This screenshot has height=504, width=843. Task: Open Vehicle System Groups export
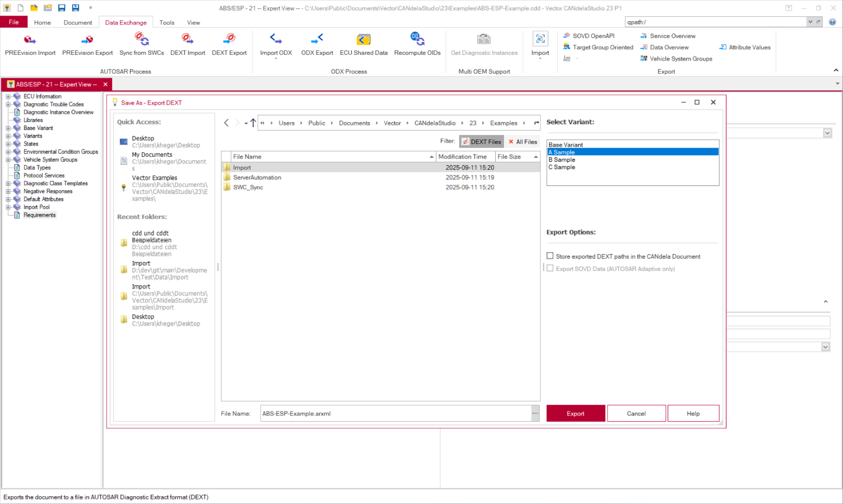point(676,58)
